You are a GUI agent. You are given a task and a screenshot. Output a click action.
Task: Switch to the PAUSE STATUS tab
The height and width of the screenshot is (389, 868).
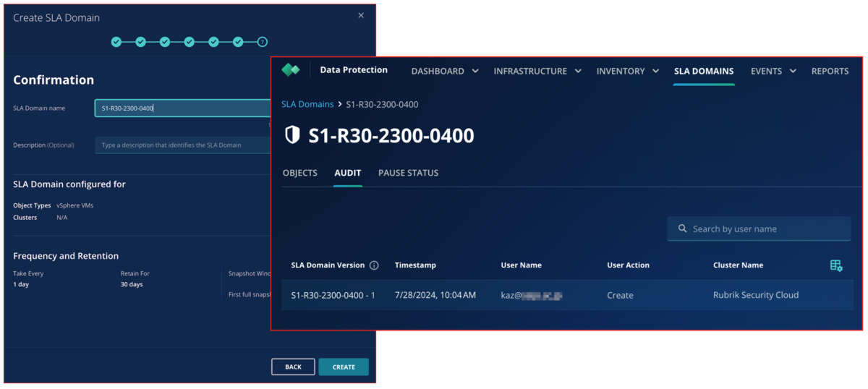pyautogui.click(x=408, y=173)
